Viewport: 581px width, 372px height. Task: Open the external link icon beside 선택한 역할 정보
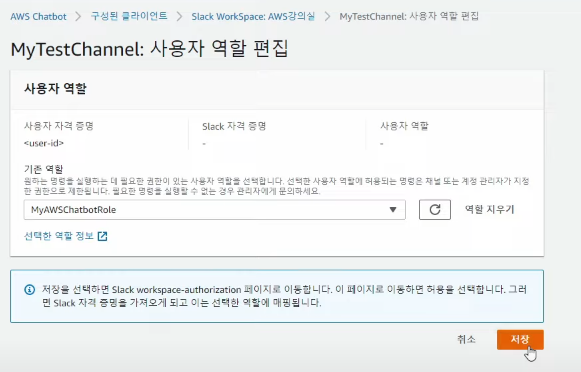click(x=102, y=236)
